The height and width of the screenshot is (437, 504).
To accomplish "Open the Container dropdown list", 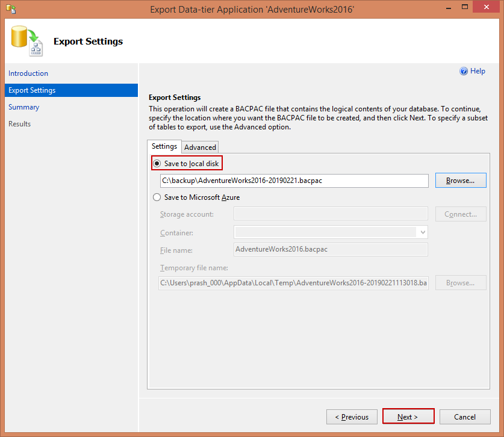I will click(x=423, y=232).
